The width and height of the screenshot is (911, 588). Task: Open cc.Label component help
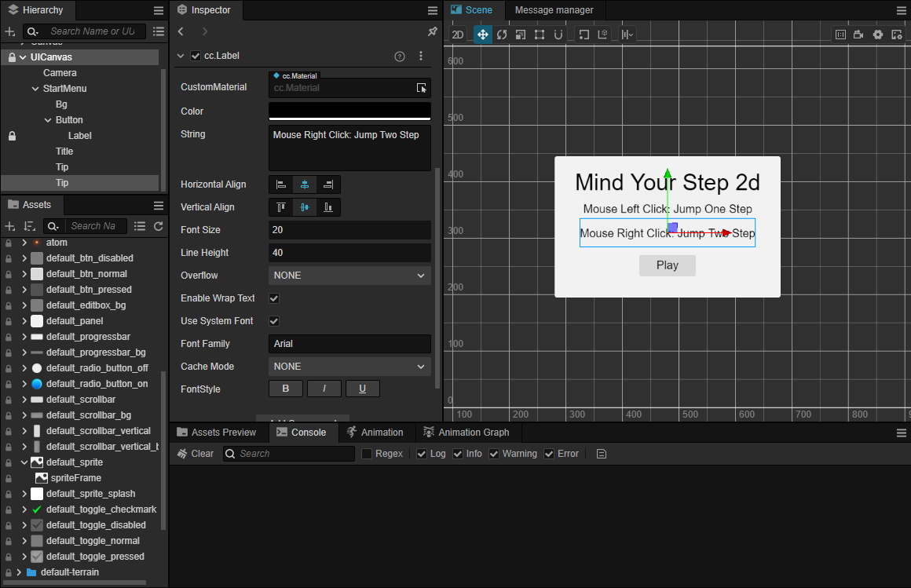pyautogui.click(x=400, y=57)
